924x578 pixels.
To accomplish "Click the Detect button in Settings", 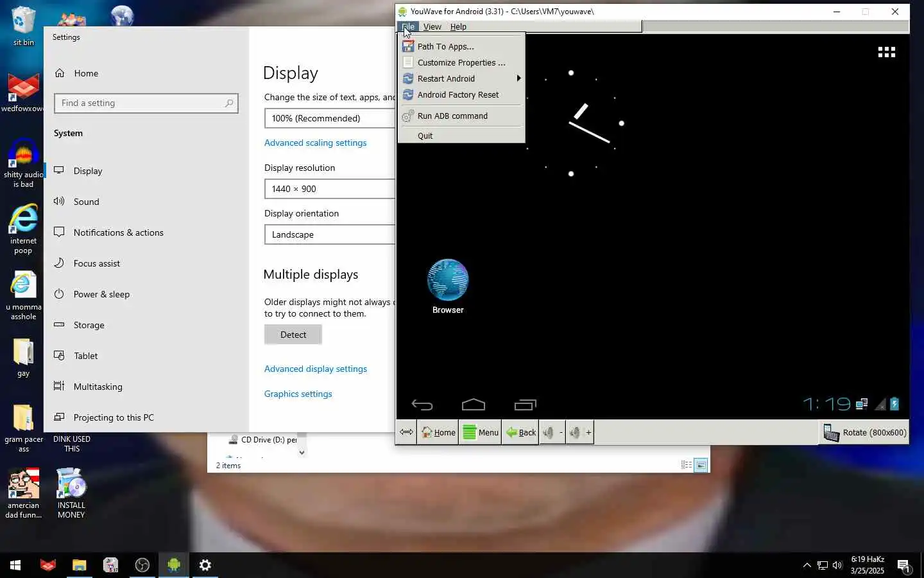I will tap(293, 335).
